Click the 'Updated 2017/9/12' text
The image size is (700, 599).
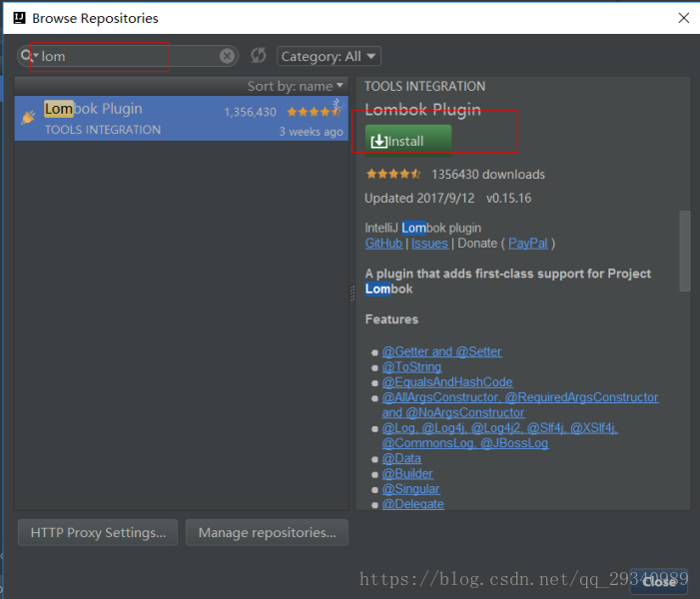(419, 199)
